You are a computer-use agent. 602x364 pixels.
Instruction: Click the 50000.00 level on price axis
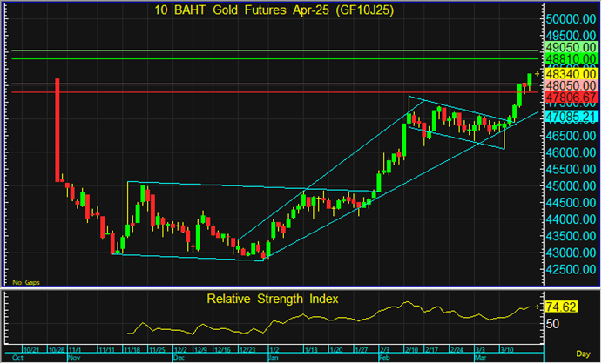570,17
